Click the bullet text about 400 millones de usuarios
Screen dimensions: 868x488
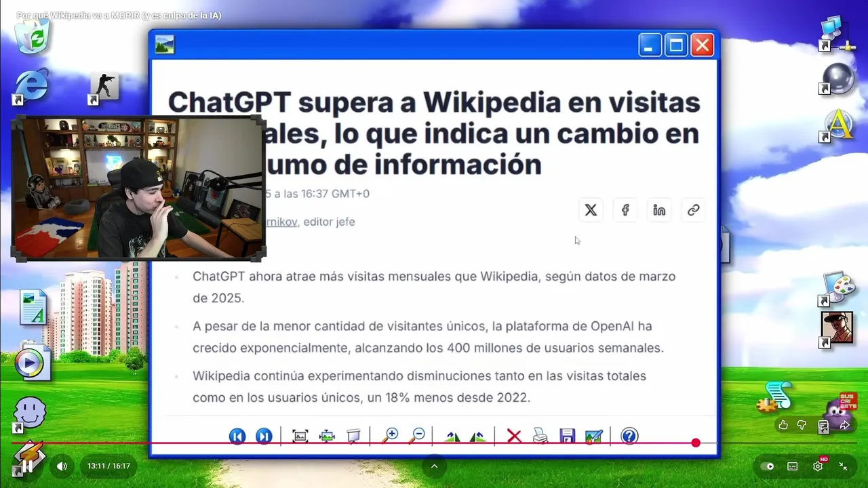(x=428, y=337)
